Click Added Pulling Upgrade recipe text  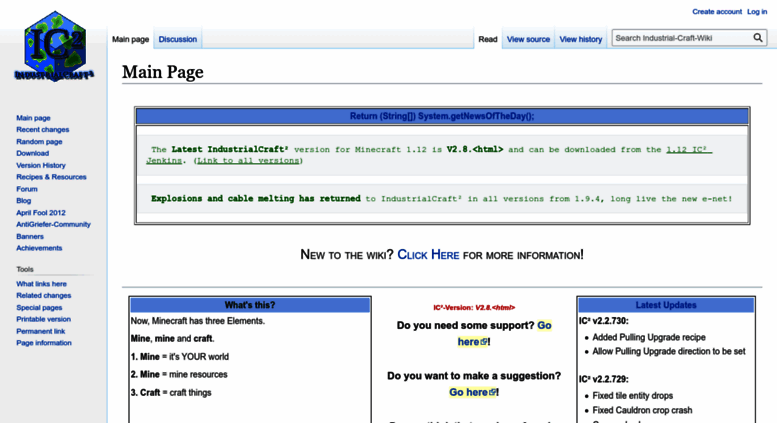tap(649, 337)
